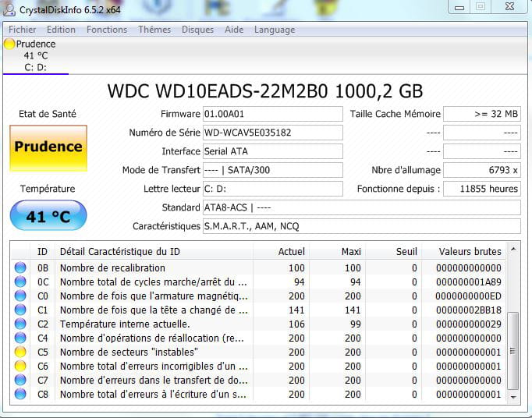Image resolution: width=532 pixels, height=418 pixels.
Task: Click the Caractéristiques field S.M.A.R.T., AAM, NCQ
Action: (362, 226)
